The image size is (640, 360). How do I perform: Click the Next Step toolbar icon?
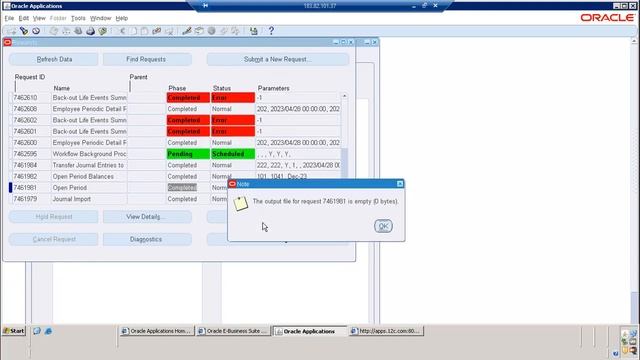coord(66,31)
